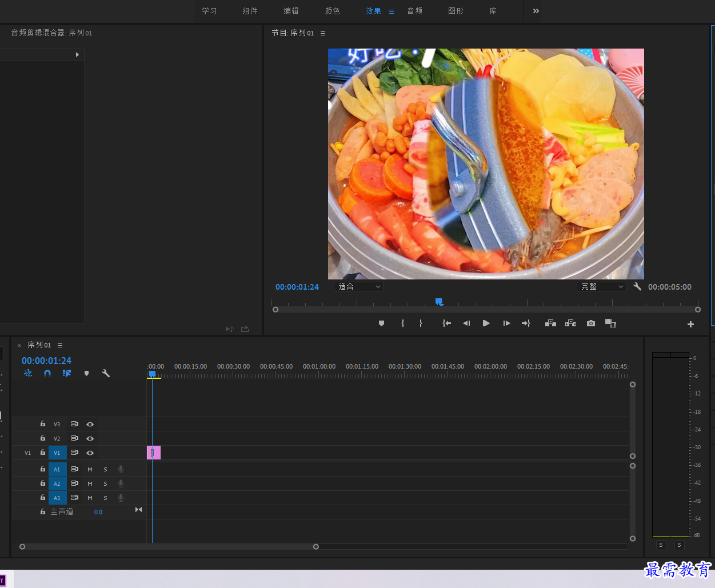
Task: Toggle lock on track A1
Action: click(x=42, y=469)
